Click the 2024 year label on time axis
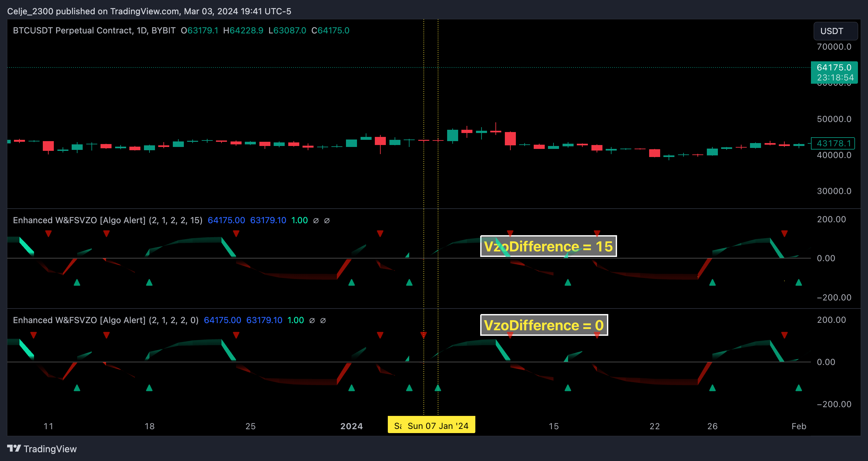868x461 pixels. coord(351,426)
